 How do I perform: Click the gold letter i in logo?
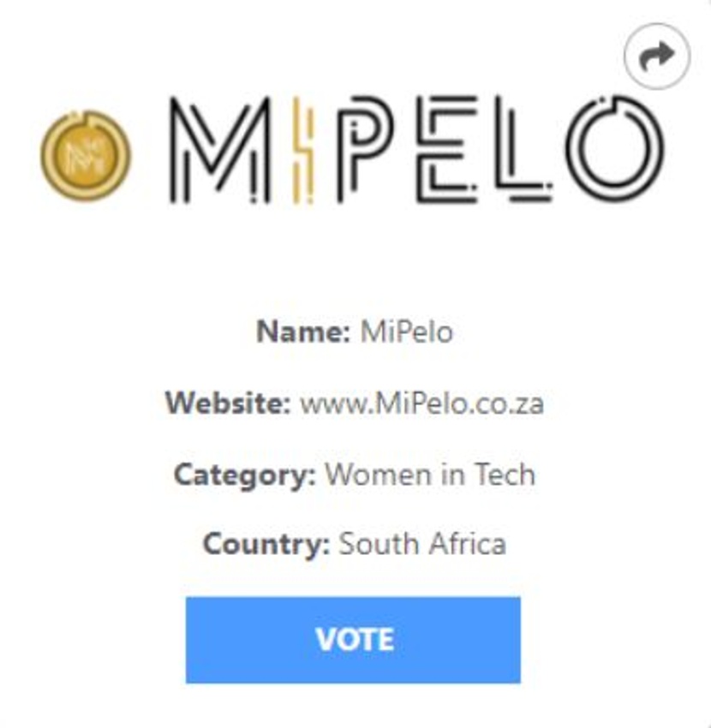(302, 150)
